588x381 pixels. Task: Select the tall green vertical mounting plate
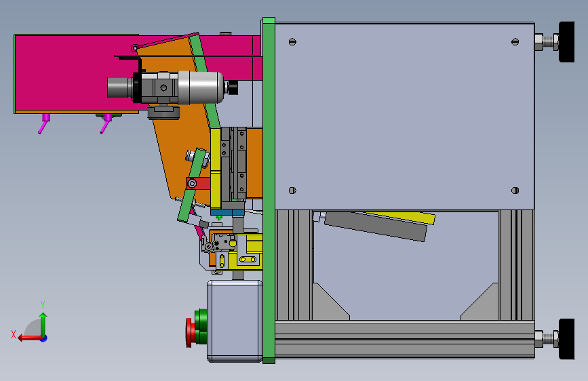[269, 190]
